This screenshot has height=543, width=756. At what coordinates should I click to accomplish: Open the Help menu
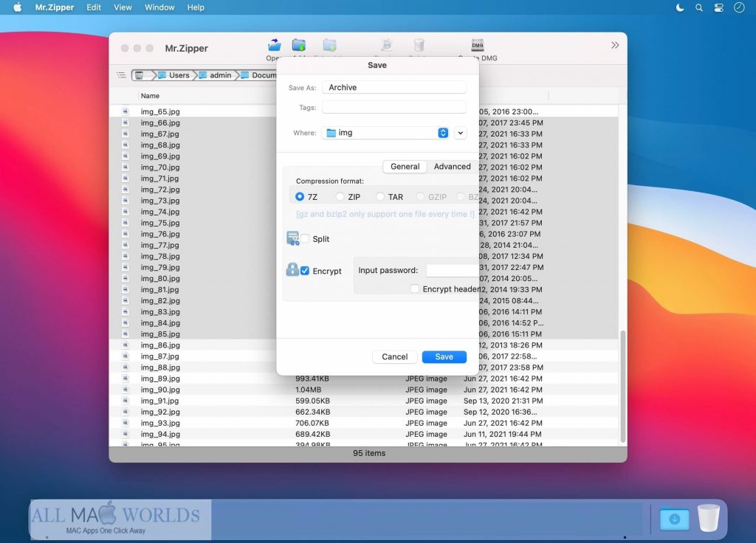196,7
